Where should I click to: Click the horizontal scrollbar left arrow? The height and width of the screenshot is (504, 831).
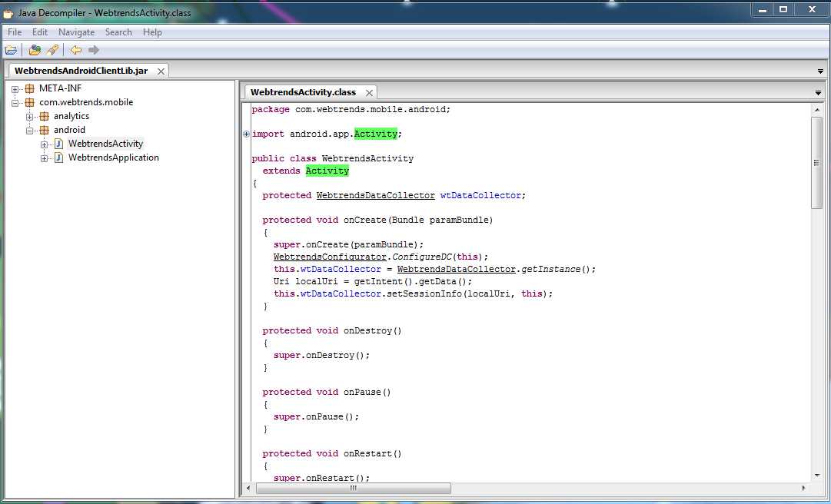pos(248,488)
